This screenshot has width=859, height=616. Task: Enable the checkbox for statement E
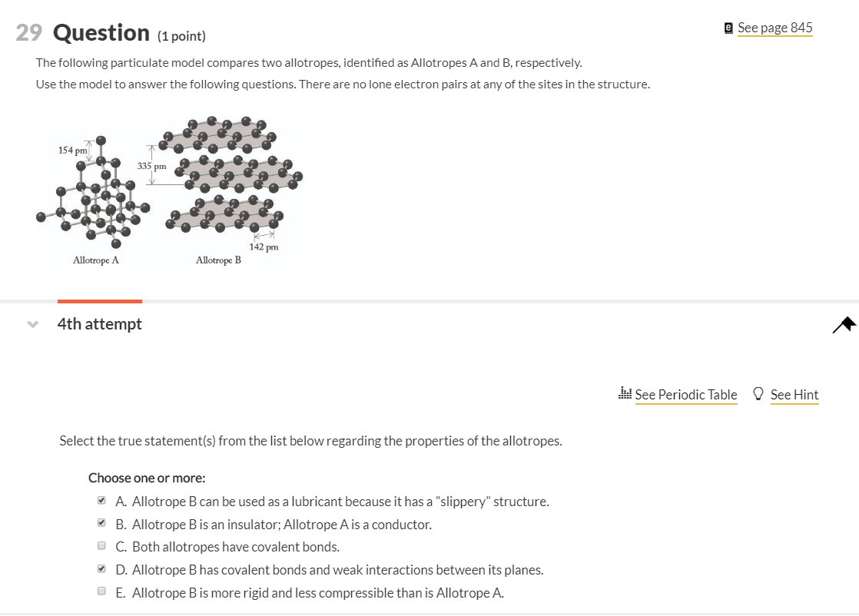(101, 591)
